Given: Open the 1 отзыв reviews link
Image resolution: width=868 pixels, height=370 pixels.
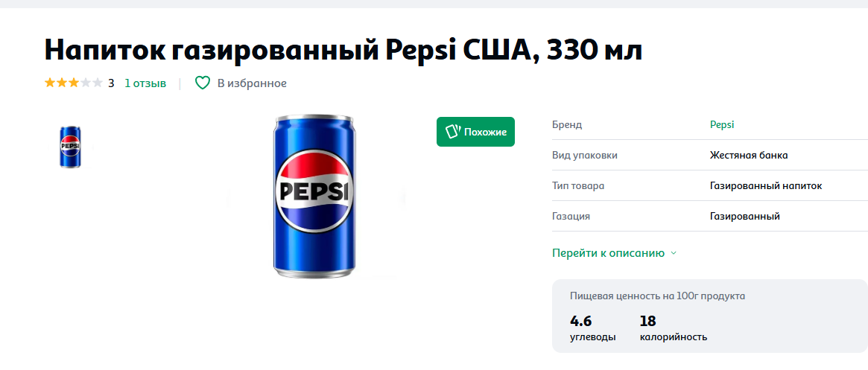Looking at the screenshot, I should click(x=145, y=83).
